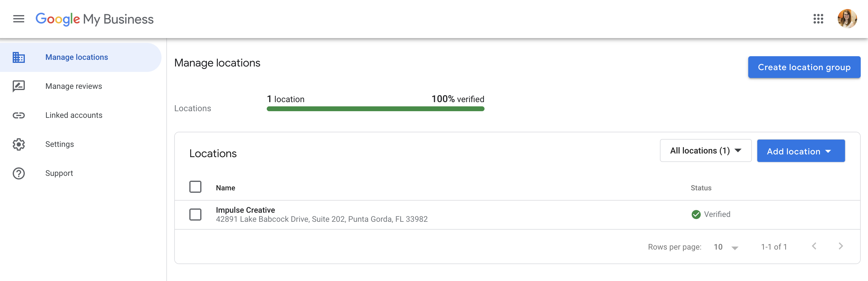Go to previous page of locations
Screen dimensions: 868x281
click(x=814, y=246)
